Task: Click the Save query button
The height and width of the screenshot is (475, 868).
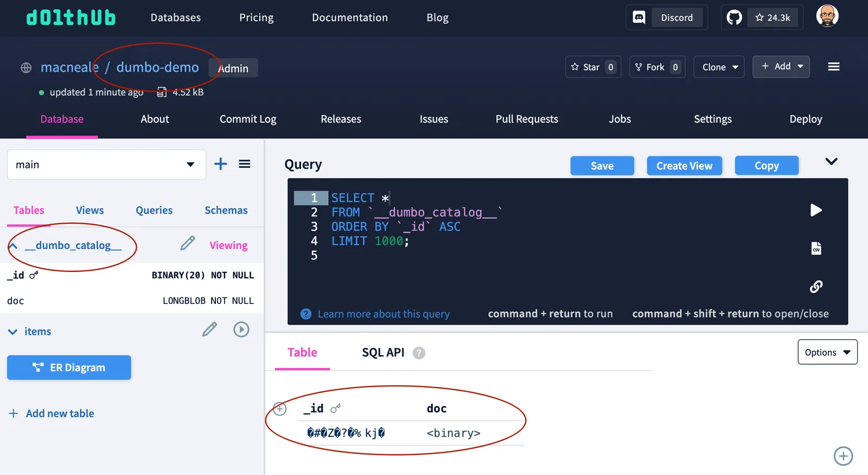Action: click(602, 166)
